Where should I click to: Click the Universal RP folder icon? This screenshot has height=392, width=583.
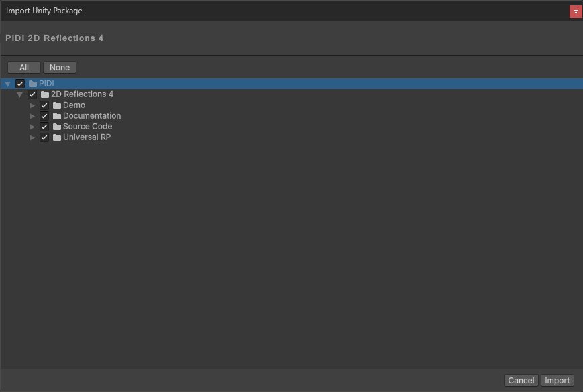click(57, 137)
